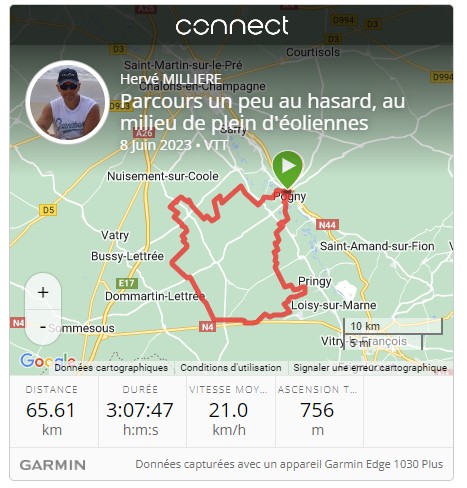Click the N4 road badge near the route

[x=207, y=327]
